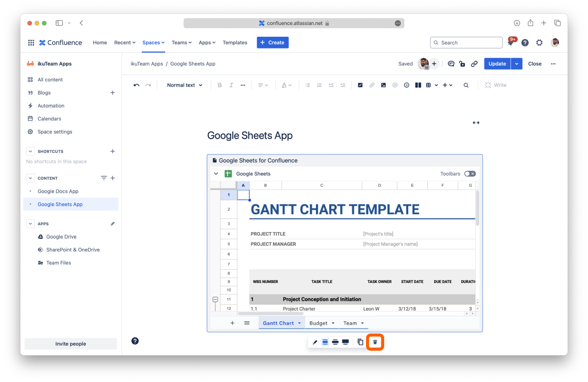Open the Gantt Chart sheet tab
Image resolution: width=588 pixels, height=382 pixels.
click(282, 323)
